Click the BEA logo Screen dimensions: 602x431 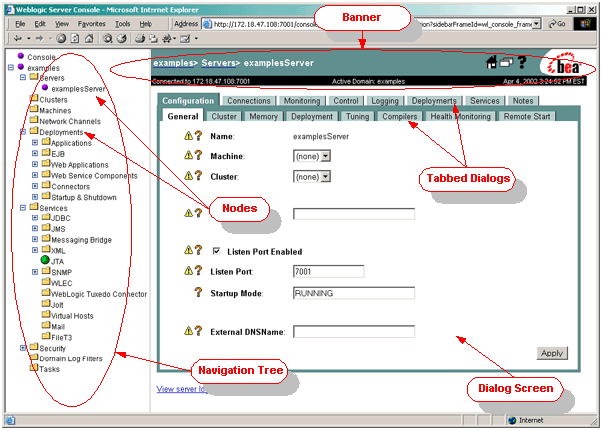click(564, 65)
